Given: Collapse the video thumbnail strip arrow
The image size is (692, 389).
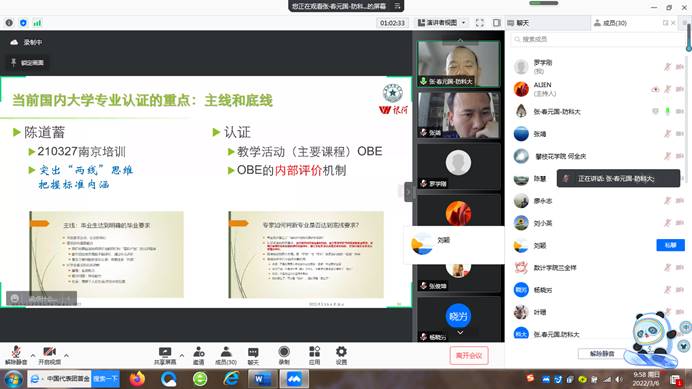Looking at the screenshot, I should (x=408, y=192).
